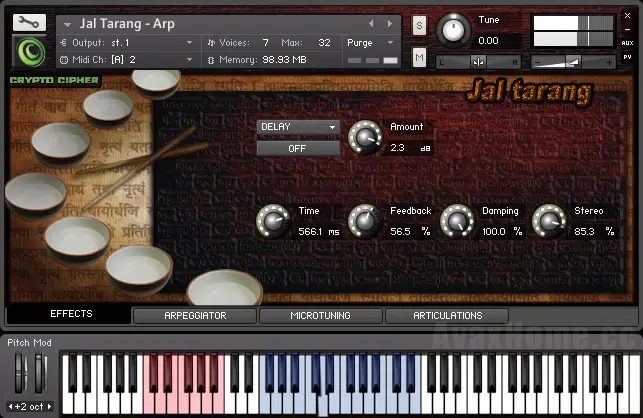Shift keyboard octave down arrow
The width and height of the screenshot is (643, 418).
[11, 407]
